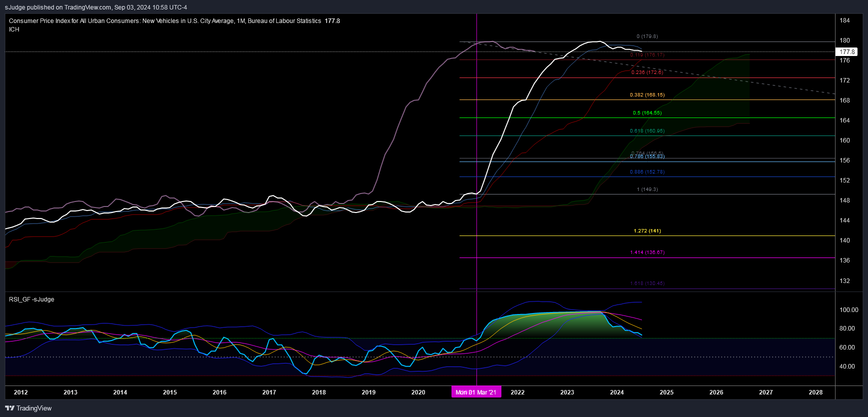
Task: Click the 2014 label on time axis
Action: click(120, 392)
